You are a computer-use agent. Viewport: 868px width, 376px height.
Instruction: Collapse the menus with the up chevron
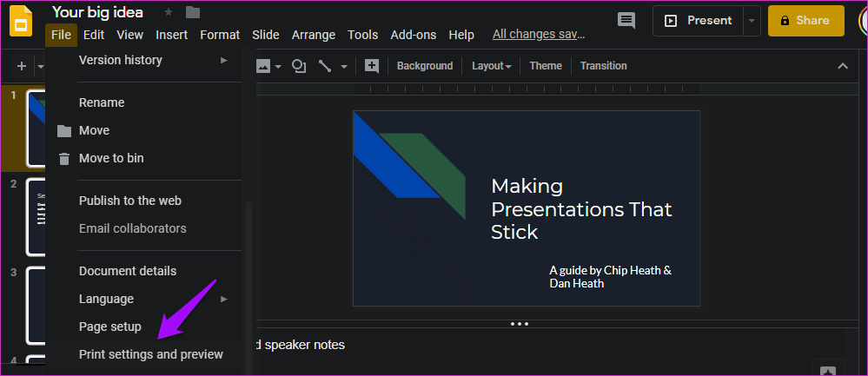843,66
